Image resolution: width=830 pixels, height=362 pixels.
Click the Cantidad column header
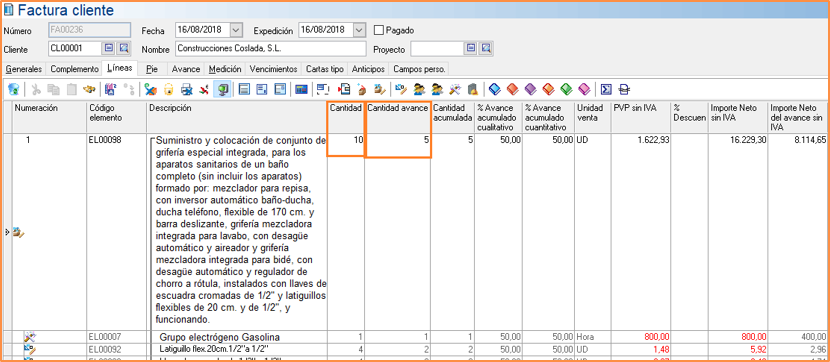pyautogui.click(x=346, y=116)
